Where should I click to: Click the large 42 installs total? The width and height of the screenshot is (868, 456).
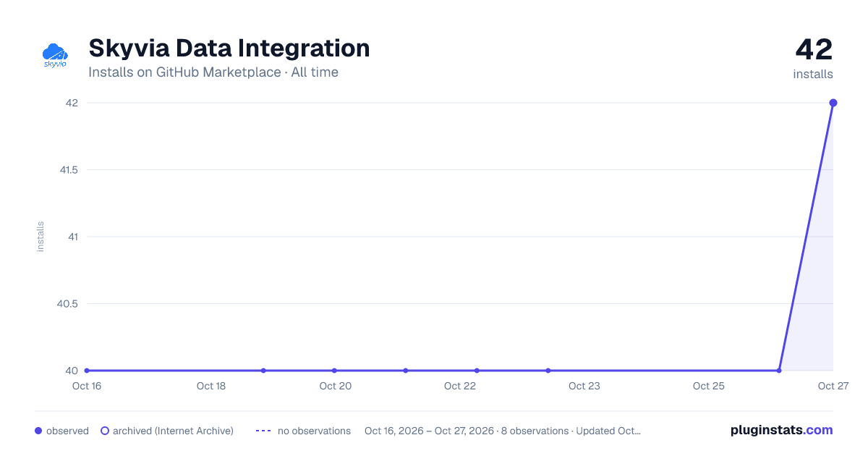point(814,50)
